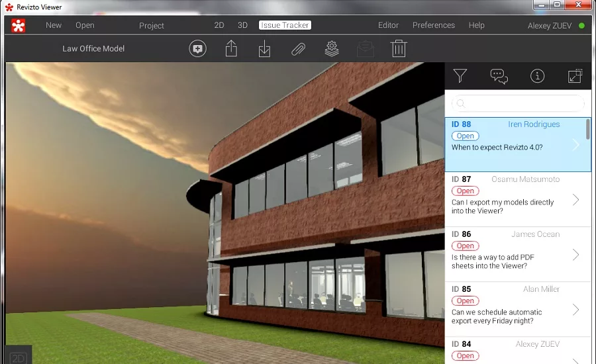The image size is (596, 364).
Task: Click the issue search input field
Action: (518, 103)
